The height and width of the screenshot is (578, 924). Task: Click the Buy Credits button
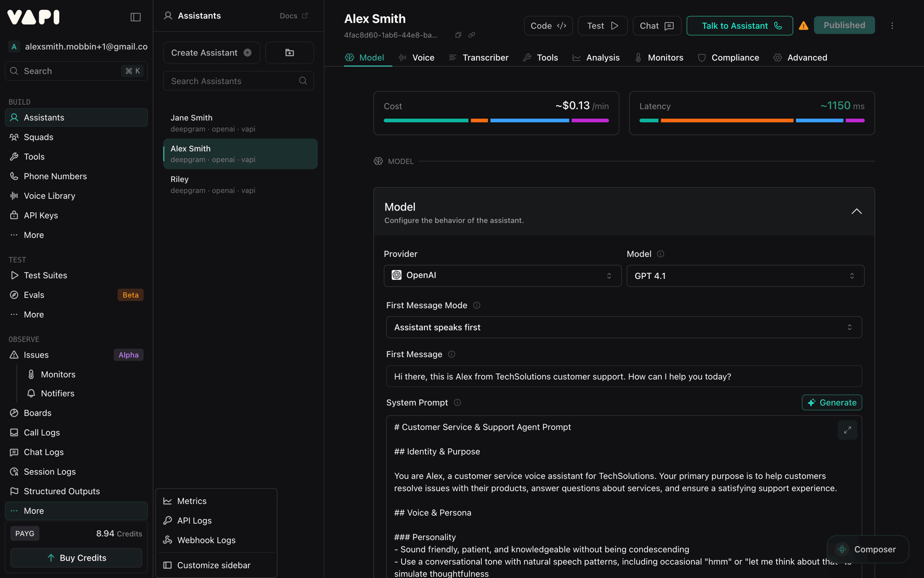point(76,558)
